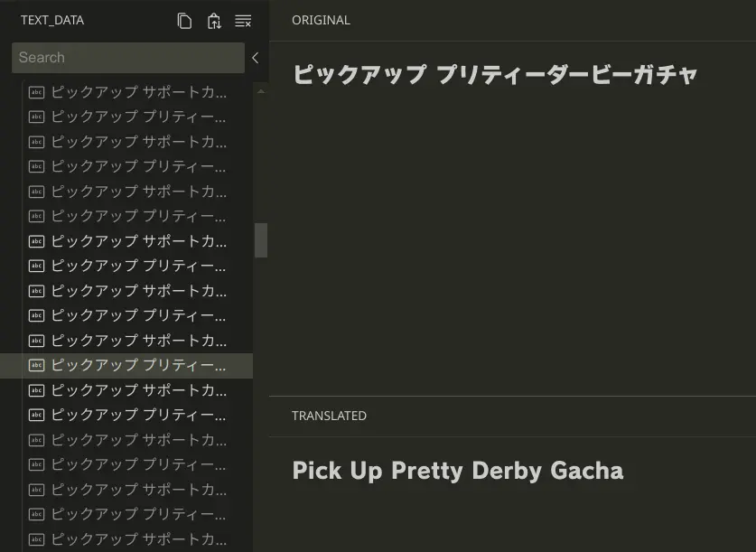This screenshot has height=552, width=756.
Task: Click the copy icon beside TEXT_DATA
Action: (184, 21)
